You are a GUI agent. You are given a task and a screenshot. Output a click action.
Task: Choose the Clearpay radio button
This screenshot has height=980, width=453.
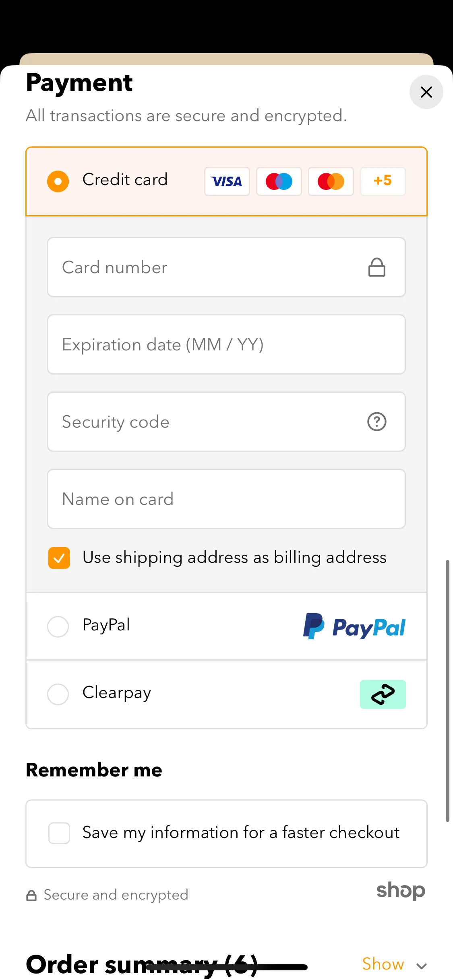tap(58, 694)
